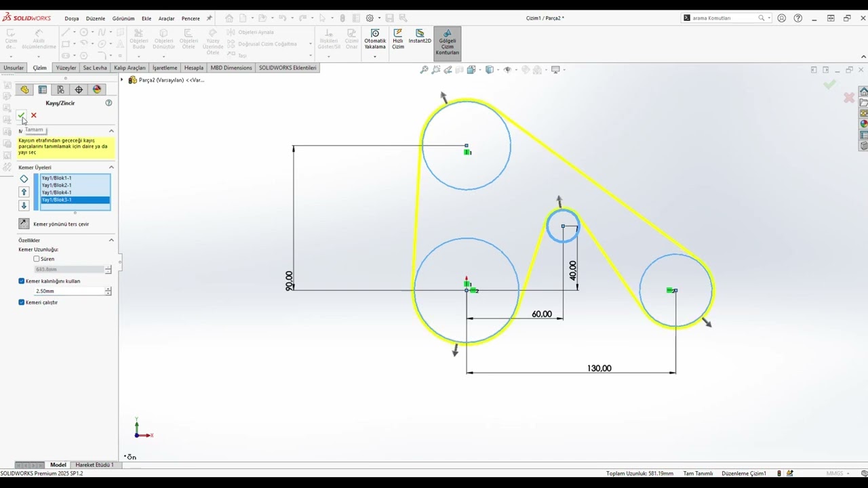Screen dimensions: 868x488
Task: Enable Süren driving checkbox
Action: 37,259
